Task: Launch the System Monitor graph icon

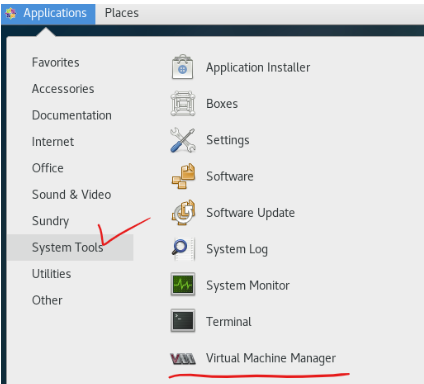Action: [x=183, y=285]
